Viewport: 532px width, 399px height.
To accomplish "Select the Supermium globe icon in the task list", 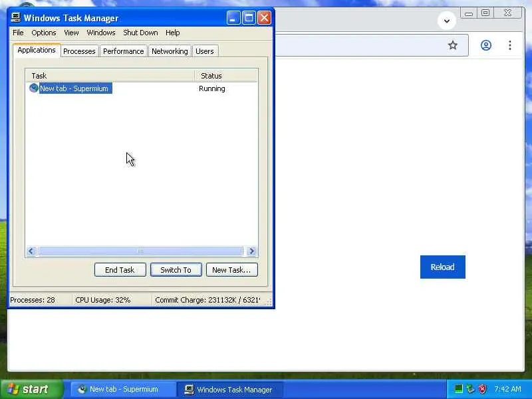I will (x=34, y=88).
